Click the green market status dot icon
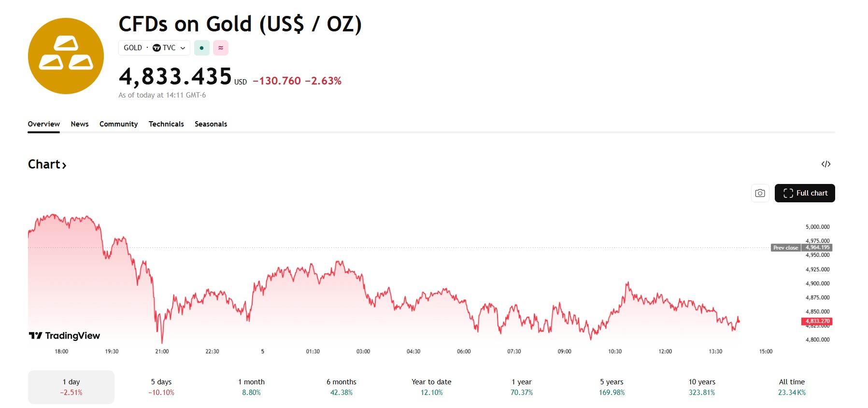This screenshot has width=868, height=408. pyautogui.click(x=201, y=48)
